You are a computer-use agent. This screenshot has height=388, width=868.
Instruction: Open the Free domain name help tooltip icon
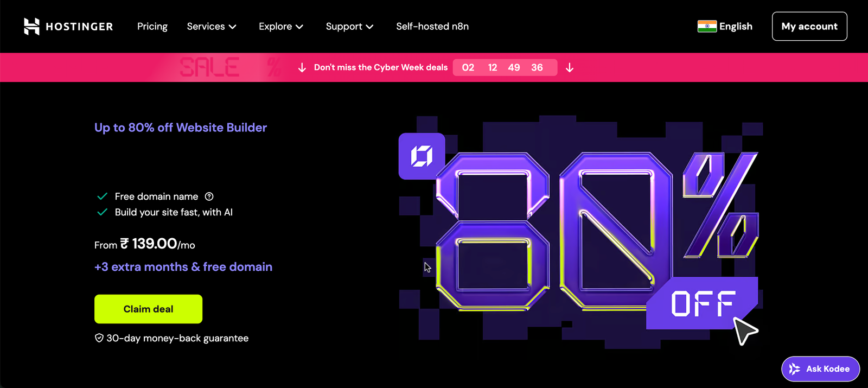pyautogui.click(x=209, y=196)
